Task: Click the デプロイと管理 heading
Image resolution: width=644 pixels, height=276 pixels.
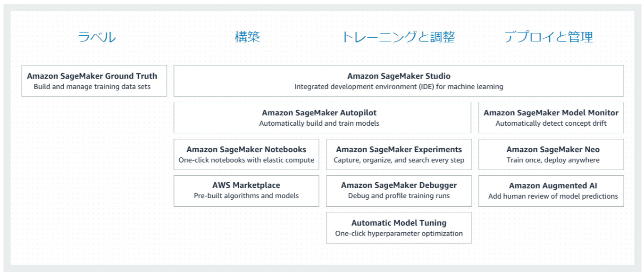Action: [548, 37]
